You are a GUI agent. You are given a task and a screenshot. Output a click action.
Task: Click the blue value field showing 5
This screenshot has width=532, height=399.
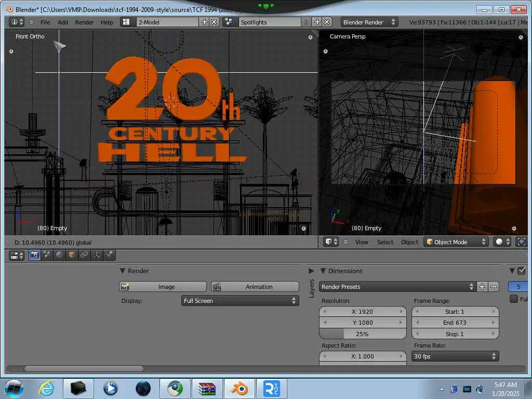click(518, 287)
